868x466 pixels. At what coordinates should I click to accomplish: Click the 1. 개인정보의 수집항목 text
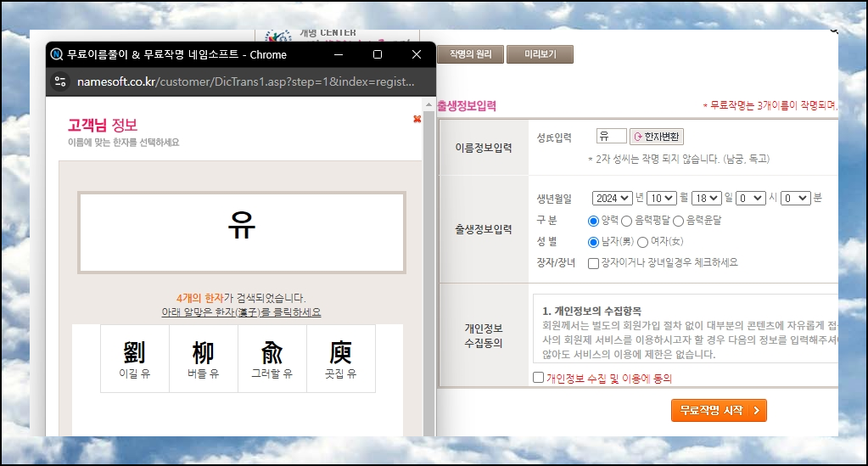click(x=591, y=311)
